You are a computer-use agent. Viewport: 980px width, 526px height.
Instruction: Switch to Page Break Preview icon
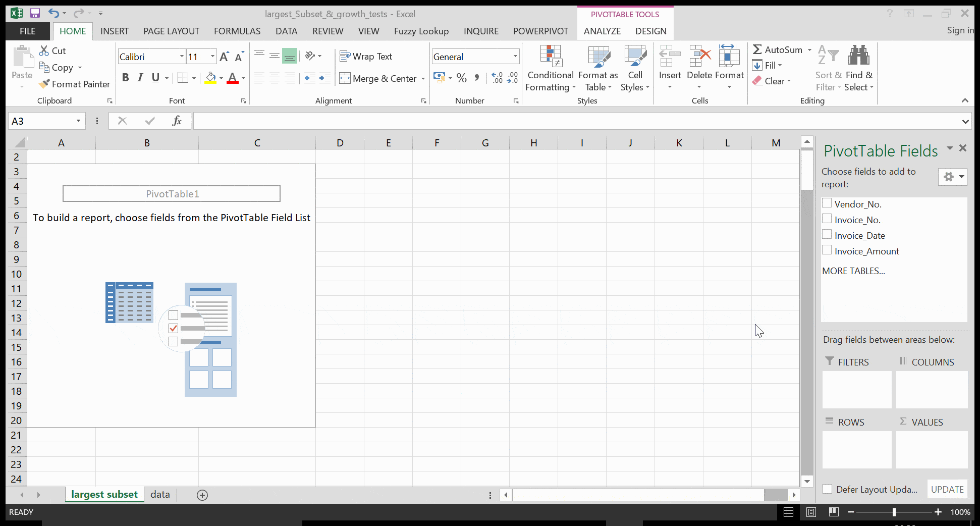[833, 512]
